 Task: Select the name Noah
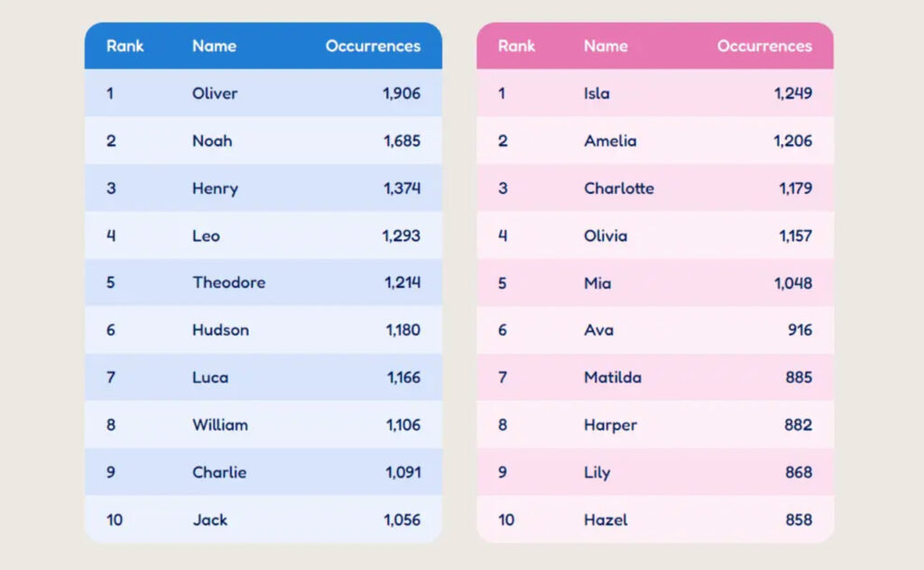[x=212, y=141]
